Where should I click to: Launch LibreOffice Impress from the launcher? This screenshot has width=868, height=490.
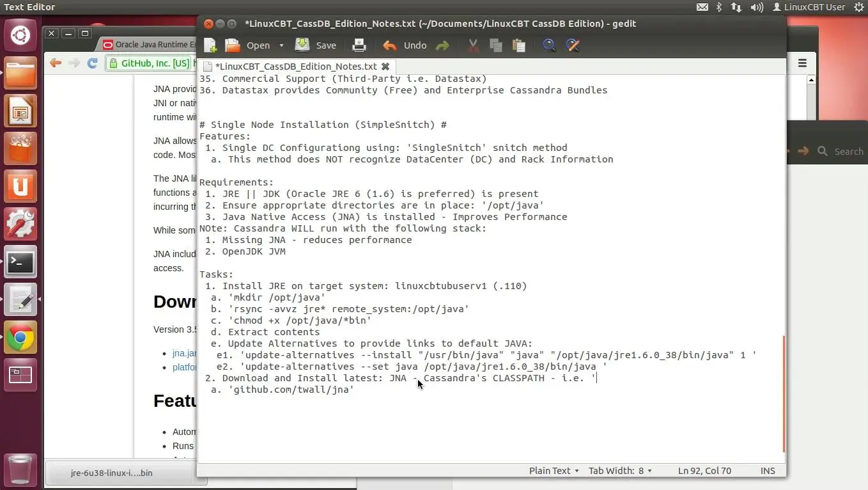(20, 111)
